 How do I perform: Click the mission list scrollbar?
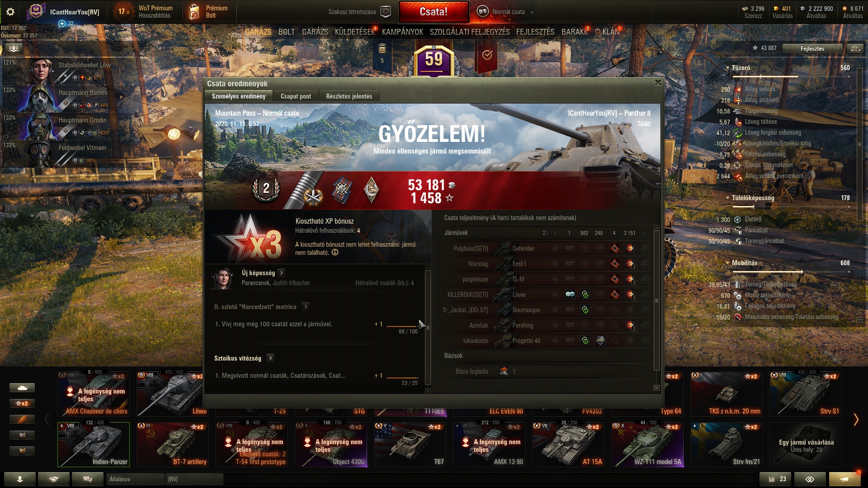click(428, 328)
